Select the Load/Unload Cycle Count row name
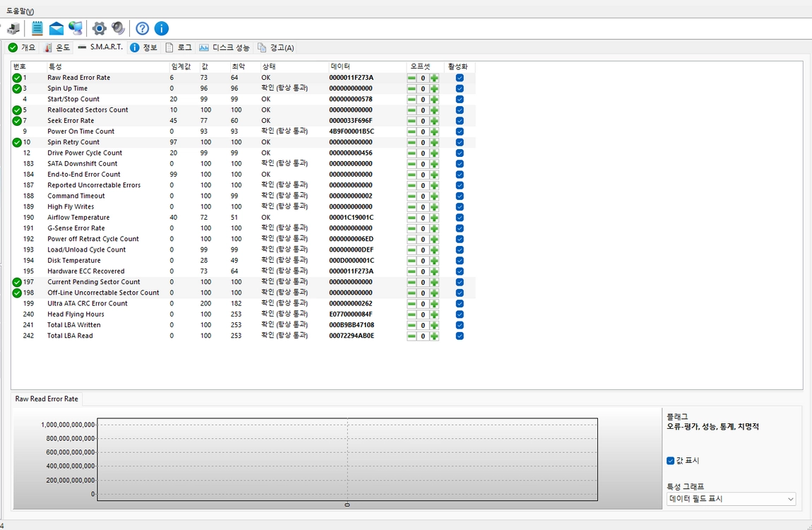This screenshot has height=530, width=812. [x=86, y=249]
